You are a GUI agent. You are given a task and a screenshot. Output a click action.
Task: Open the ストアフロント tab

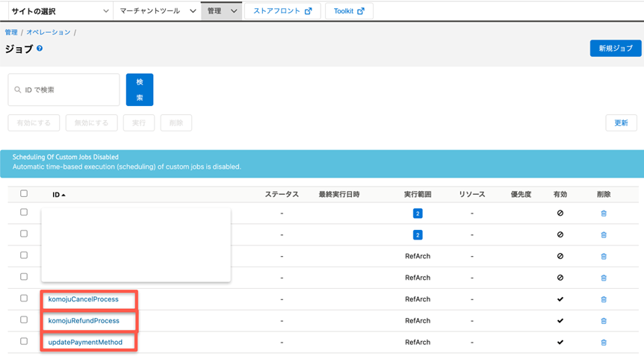tap(282, 11)
